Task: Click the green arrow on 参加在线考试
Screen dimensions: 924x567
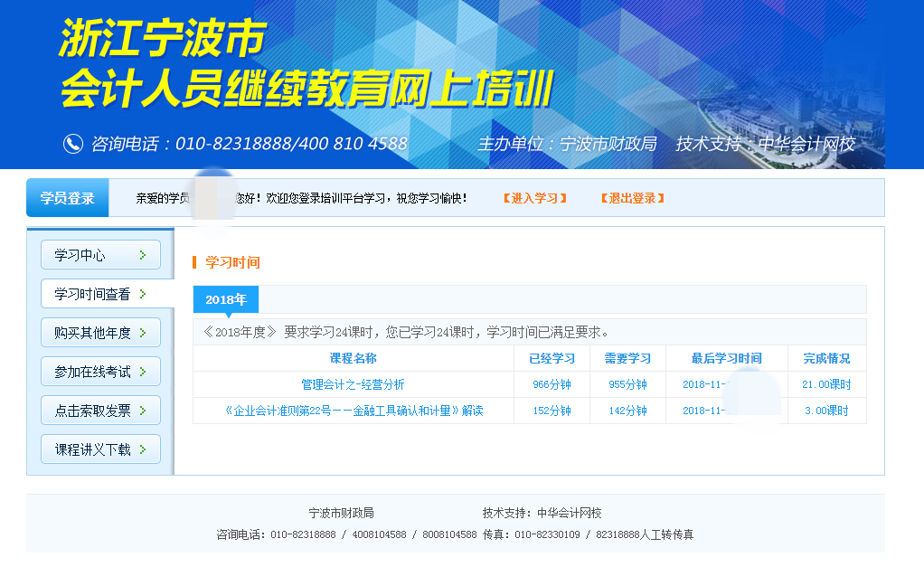Action: coord(143,372)
